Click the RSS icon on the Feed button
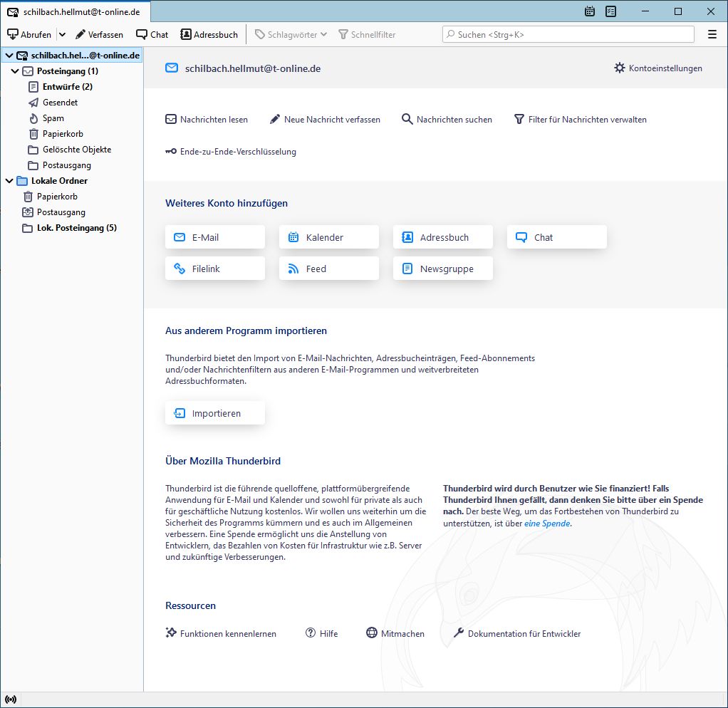The width and height of the screenshot is (728, 708). click(293, 269)
